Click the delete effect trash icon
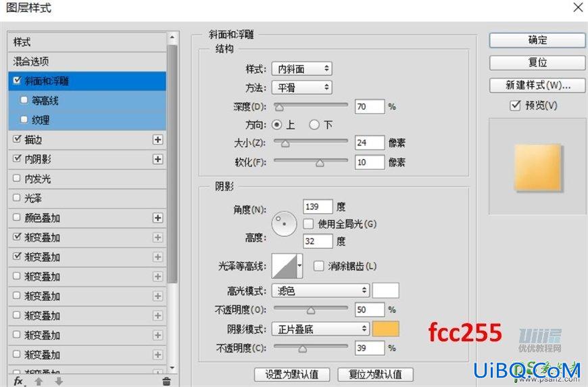Screen dimensions: 588x387 click(x=166, y=382)
